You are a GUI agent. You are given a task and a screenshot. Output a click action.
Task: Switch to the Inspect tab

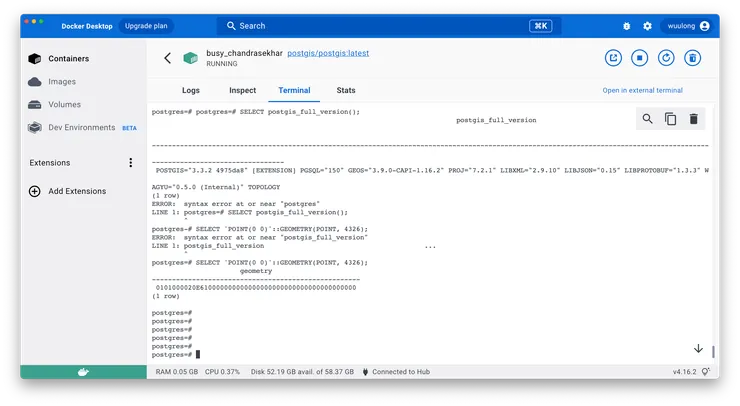click(x=243, y=90)
